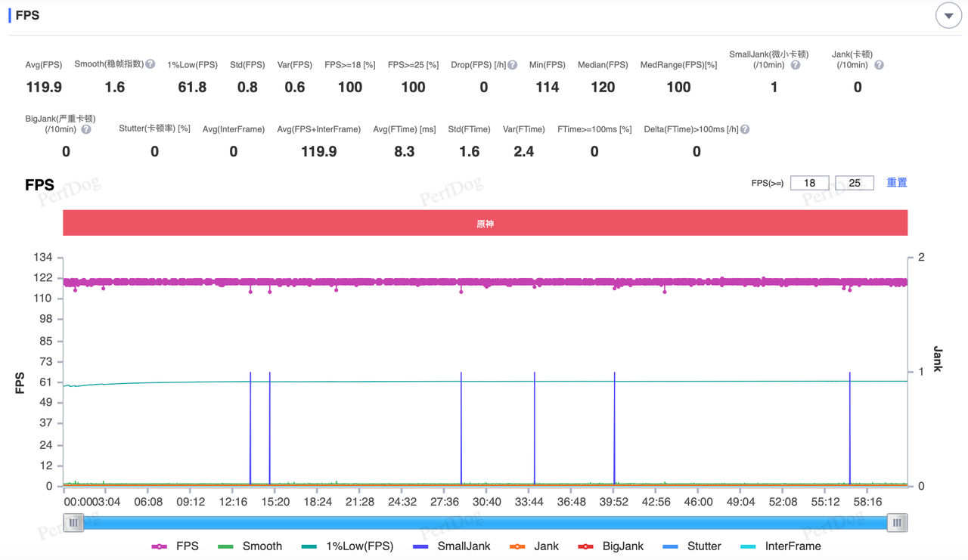This screenshot has height=560, width=968.
Task: Click the Avg(FTime) [ms] value 8.3
Action: tap(404, 151)
